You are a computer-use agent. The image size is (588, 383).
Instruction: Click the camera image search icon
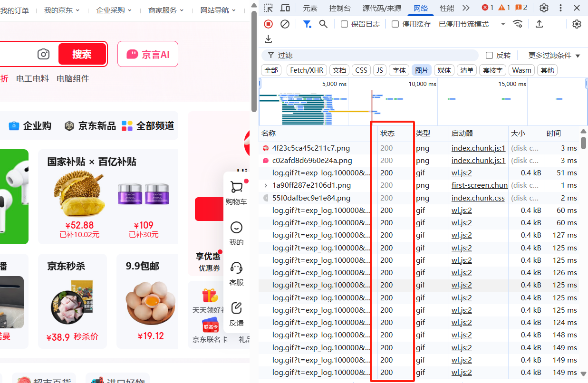pyautogui.click(x=44, y=54)
